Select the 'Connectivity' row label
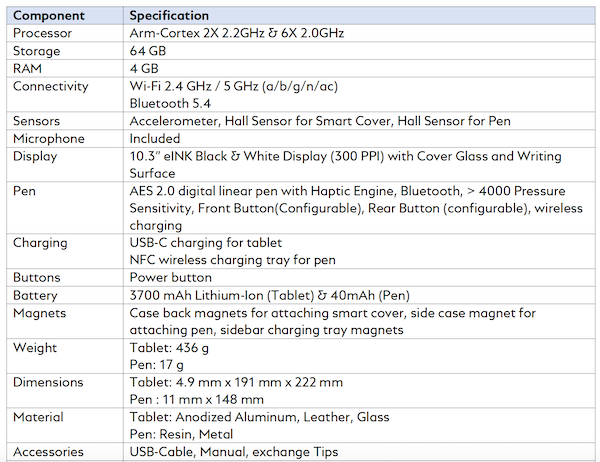 tap(51, 86)
